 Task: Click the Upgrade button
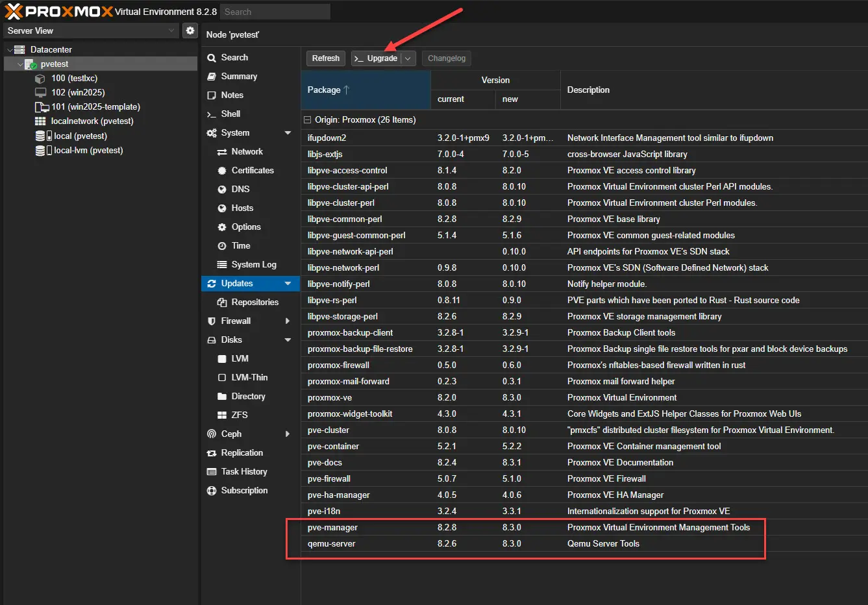pos(376,58)
